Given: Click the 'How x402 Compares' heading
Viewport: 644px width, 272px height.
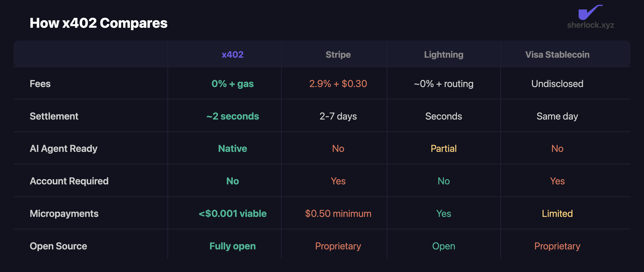Looking at the screenshot, I should pyautogui.click(x=98, y=23).
